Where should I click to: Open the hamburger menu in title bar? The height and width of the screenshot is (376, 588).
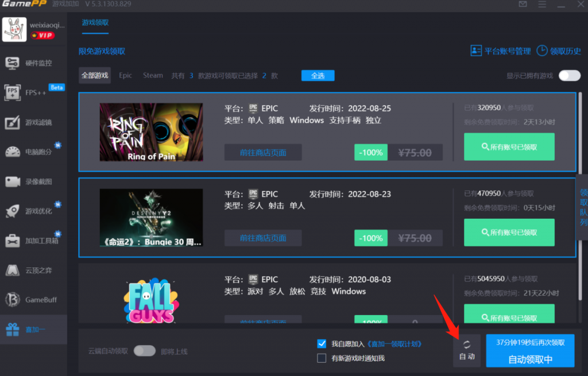[x=542, y=4]
